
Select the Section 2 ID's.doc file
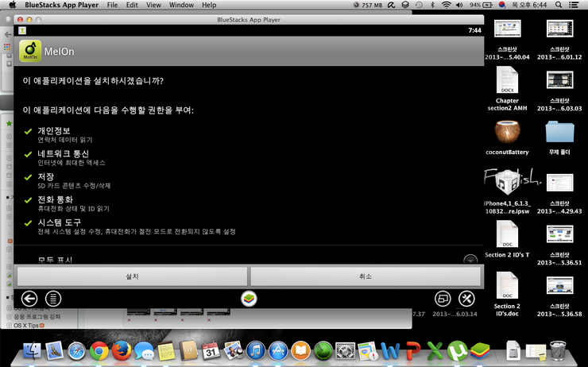507,285
